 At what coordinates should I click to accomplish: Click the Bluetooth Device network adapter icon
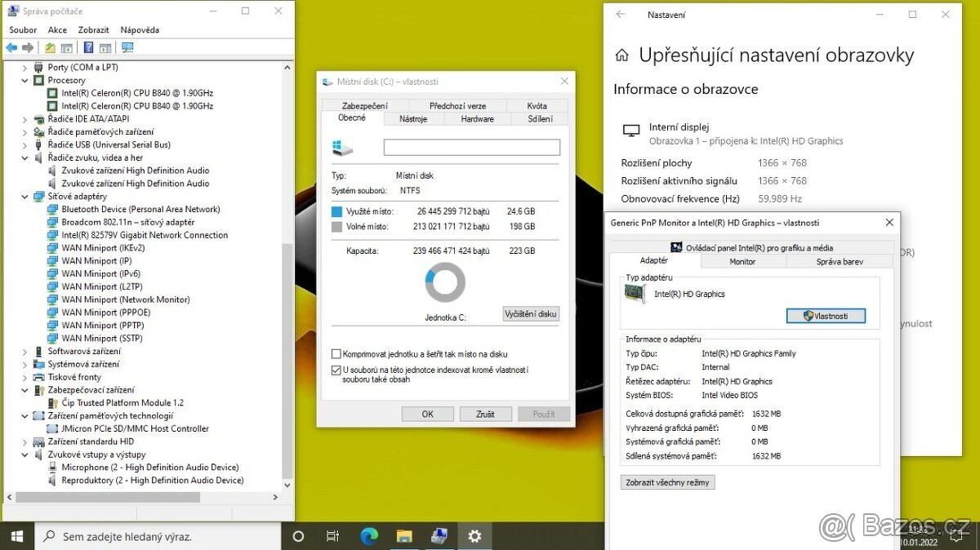coord(53,209)
